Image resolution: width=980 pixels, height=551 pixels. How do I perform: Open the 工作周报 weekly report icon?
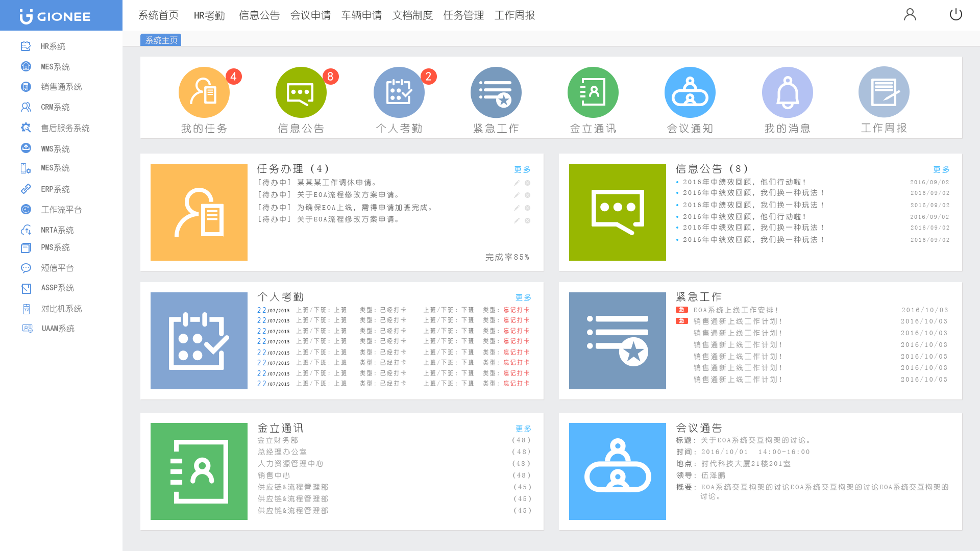884,92
